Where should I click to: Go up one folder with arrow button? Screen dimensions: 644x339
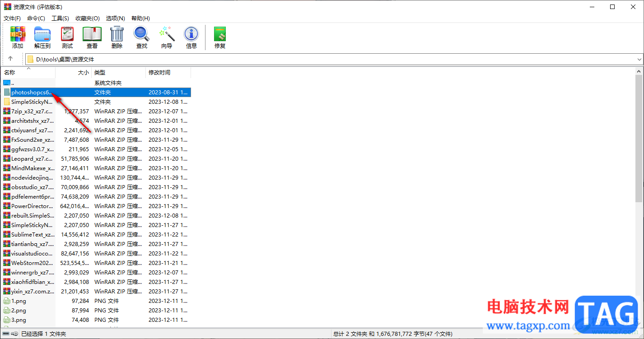10,59
